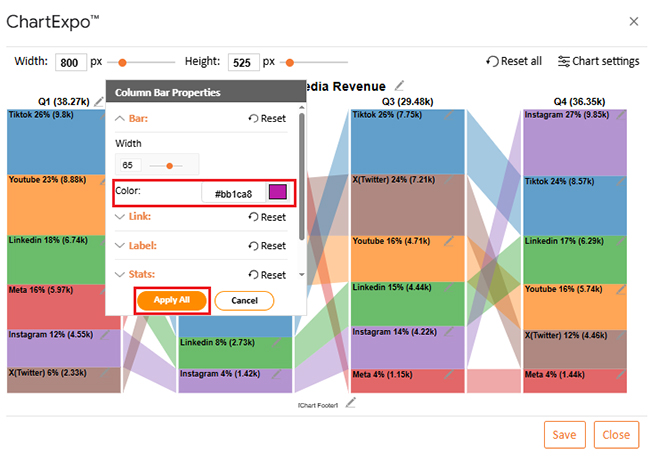Click Reset all at the top
The width and height of the screenshot is (650, 461).
pyautogui.click(x=514, y=61)
